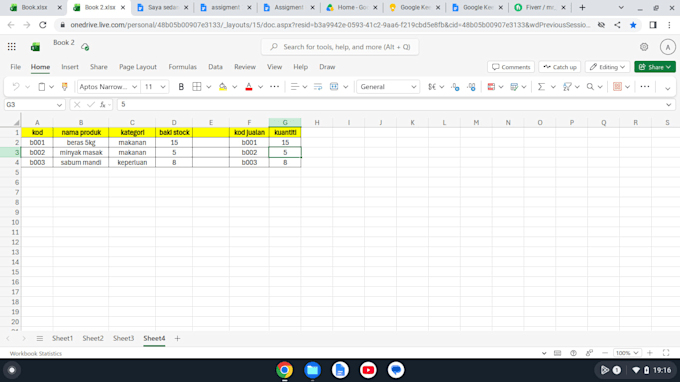This screenshot has height=382, width=680.
Task: Expand the Name Box dropdown arrow
Action: coord(59,105)
